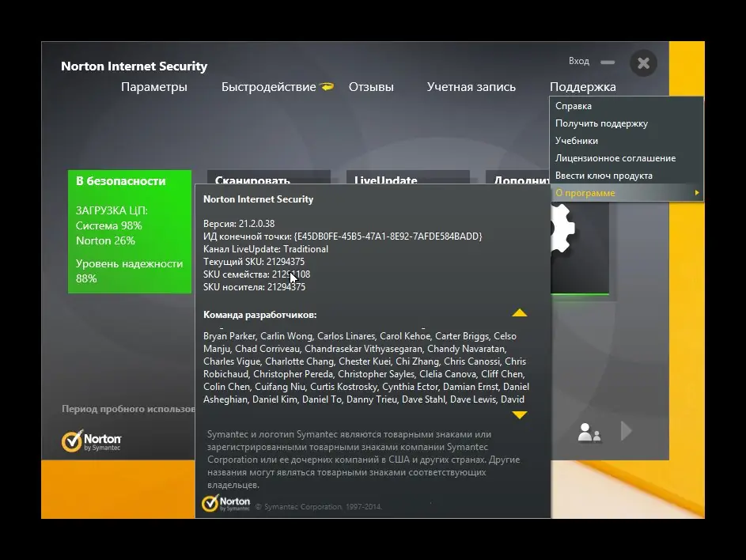Click the Сканировать tile
The height and width of the screenshot is (560, 746).
point(269,177)
